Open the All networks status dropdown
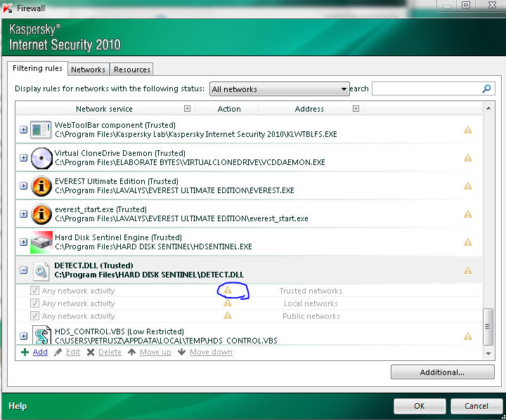Screen dimensions: 506x420 point(280,89)
